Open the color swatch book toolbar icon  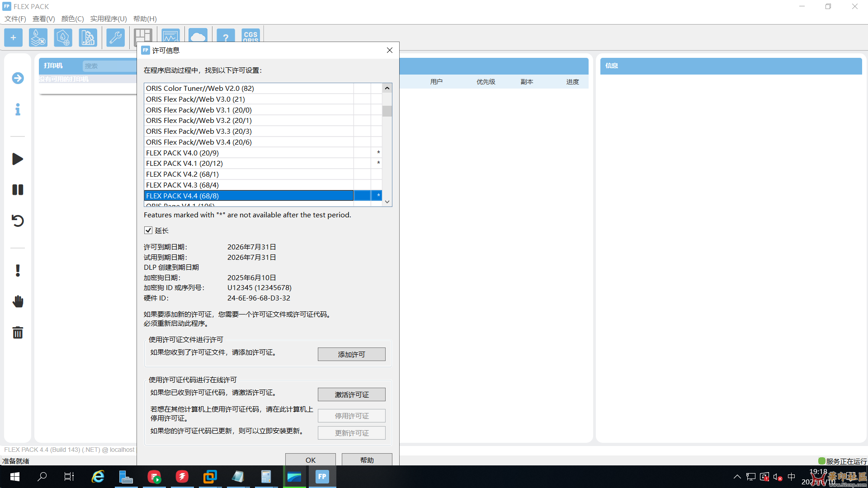point(88,38)
